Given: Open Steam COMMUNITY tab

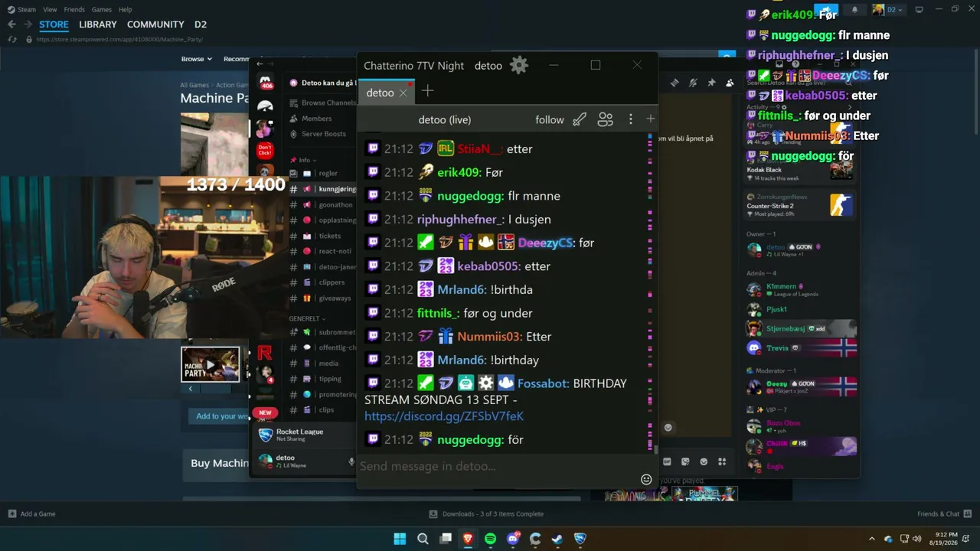Looking at the screenshot, I should [155, 24].
